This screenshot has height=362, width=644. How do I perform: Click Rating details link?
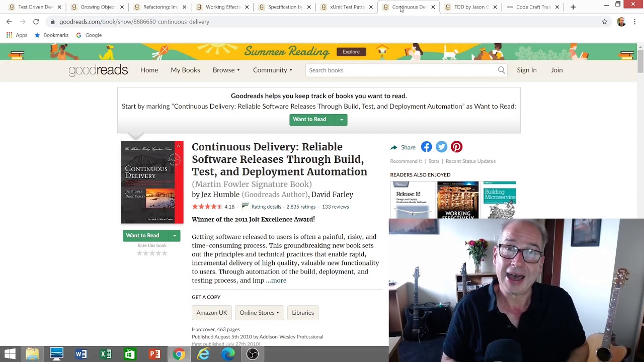coord(266,207)
